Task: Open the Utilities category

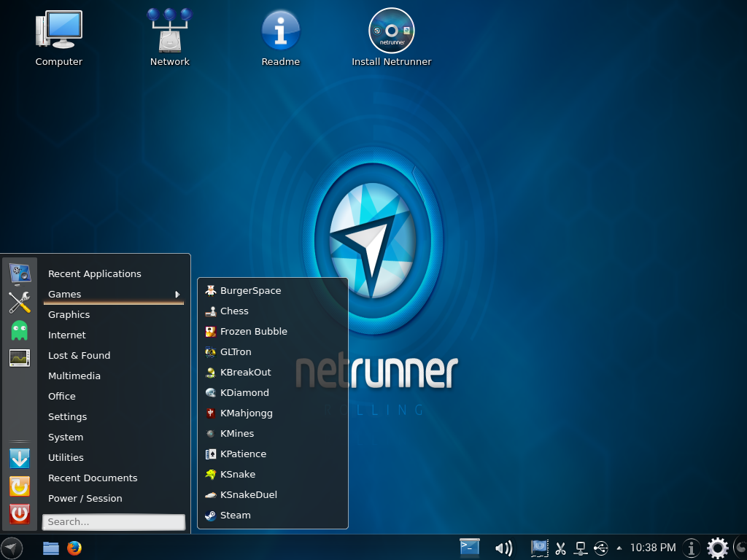Action: tap(113, 458)
